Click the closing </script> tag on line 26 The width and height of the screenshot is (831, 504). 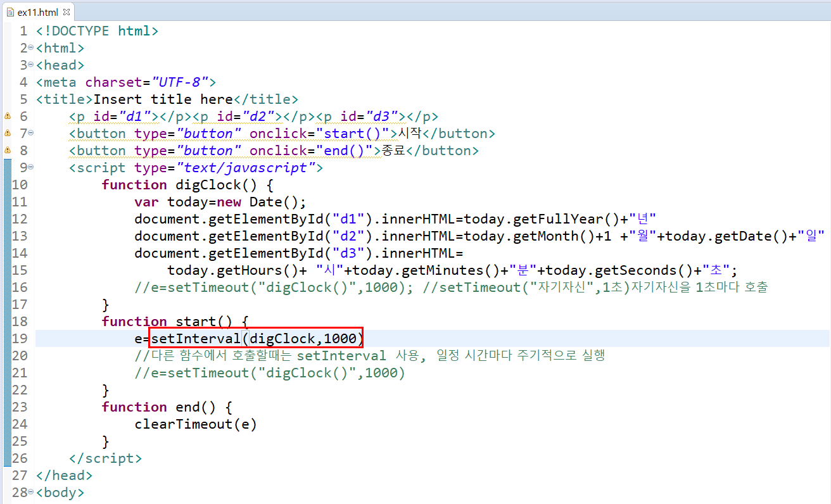click(x=106, y=458)
